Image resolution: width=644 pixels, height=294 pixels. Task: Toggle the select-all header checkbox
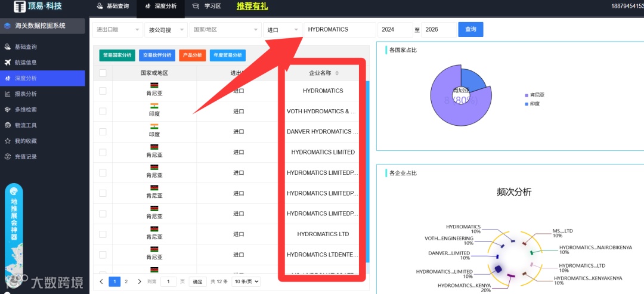pyautogui.click(x=103, y=73)
